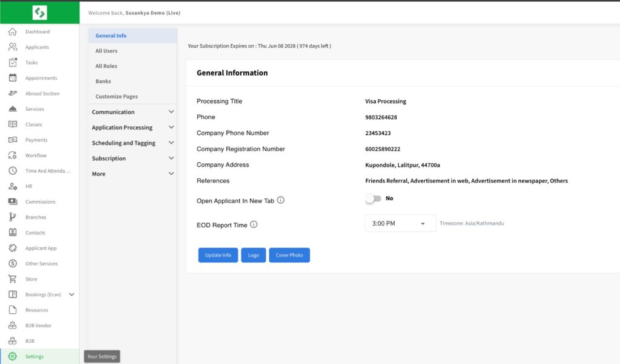The height and width of the screenshot is (364, 620).
Task: Click the Store shopping cart icon
Action: (12, 279)
